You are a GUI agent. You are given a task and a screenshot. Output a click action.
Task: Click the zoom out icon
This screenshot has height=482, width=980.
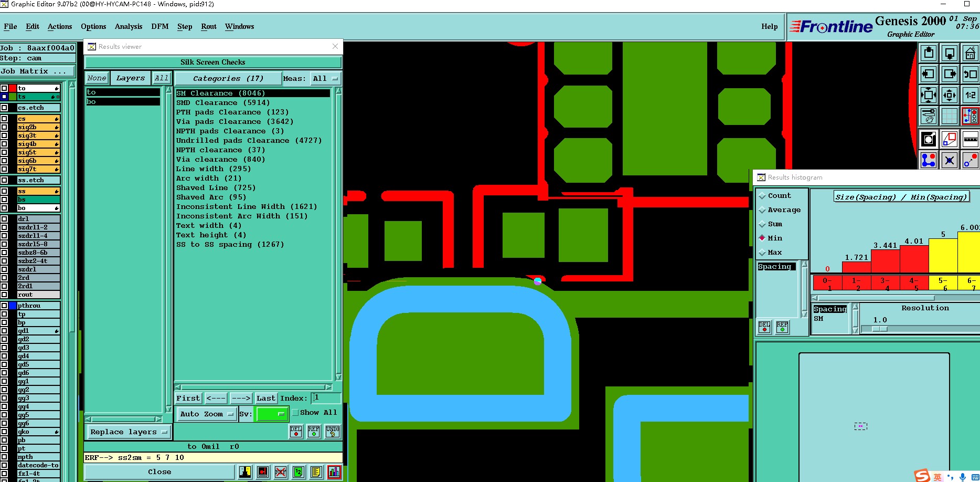pyautogui.click(x=950, y=95)
